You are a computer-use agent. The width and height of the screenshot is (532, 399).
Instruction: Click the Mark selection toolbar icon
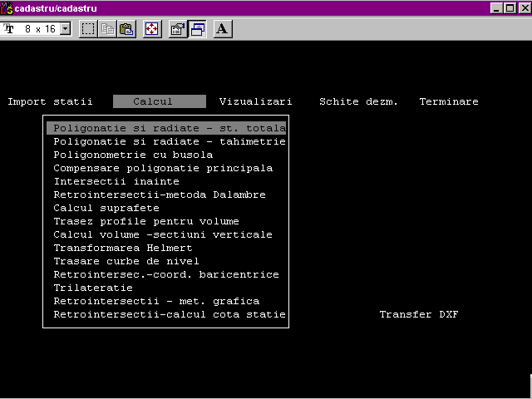(88, 29)
